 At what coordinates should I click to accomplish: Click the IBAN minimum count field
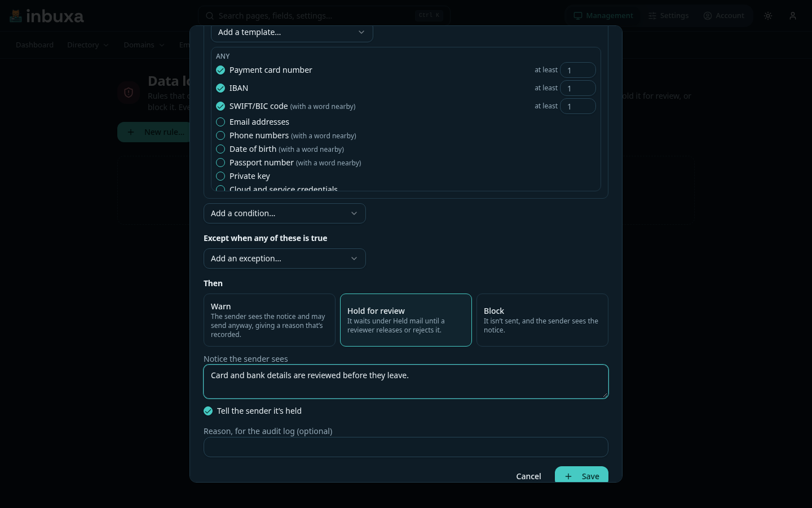point(578,88)
